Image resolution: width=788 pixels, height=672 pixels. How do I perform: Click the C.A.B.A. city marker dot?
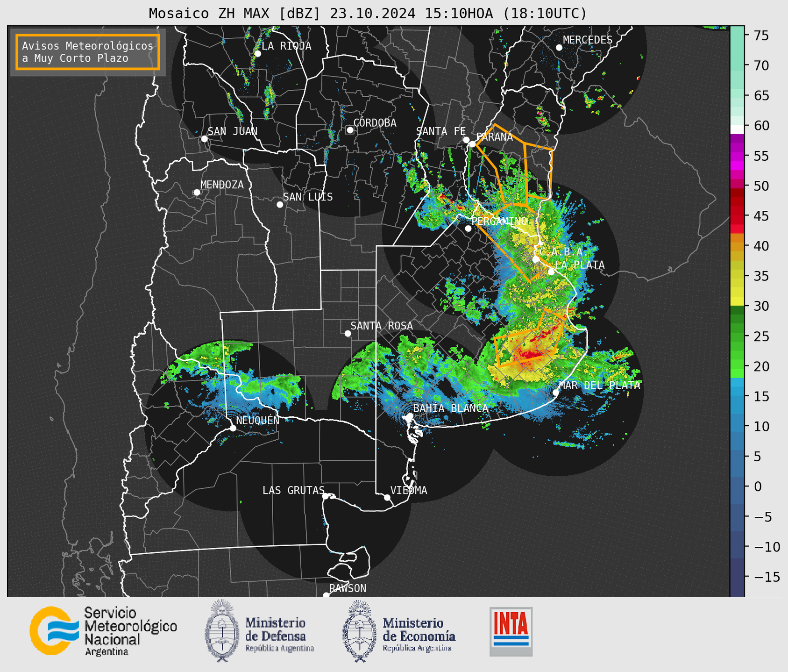536,259
